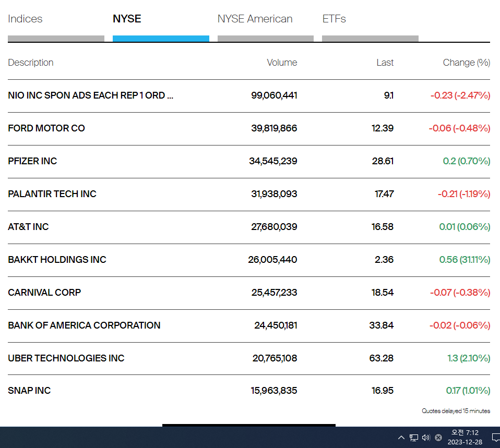Viewport: 500px width, 448px height.
Task: Click the Description column header
Action: click(31, 63)
